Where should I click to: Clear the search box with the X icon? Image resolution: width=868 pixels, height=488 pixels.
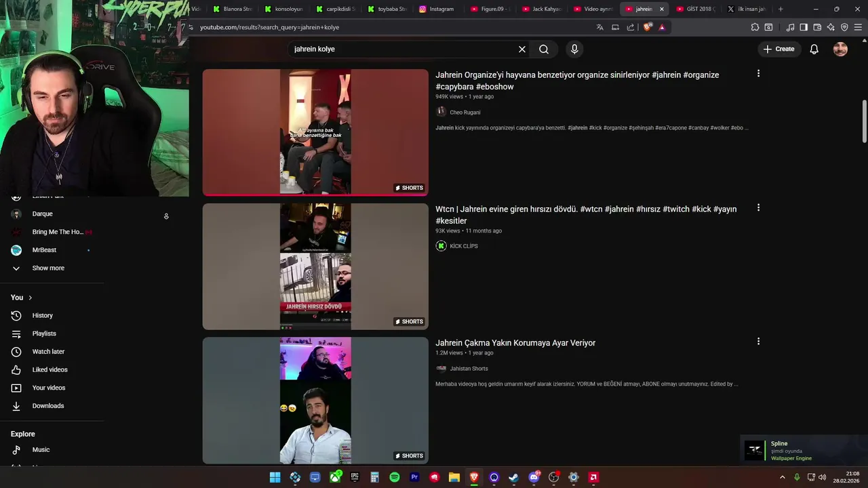(x=522, y=49)
